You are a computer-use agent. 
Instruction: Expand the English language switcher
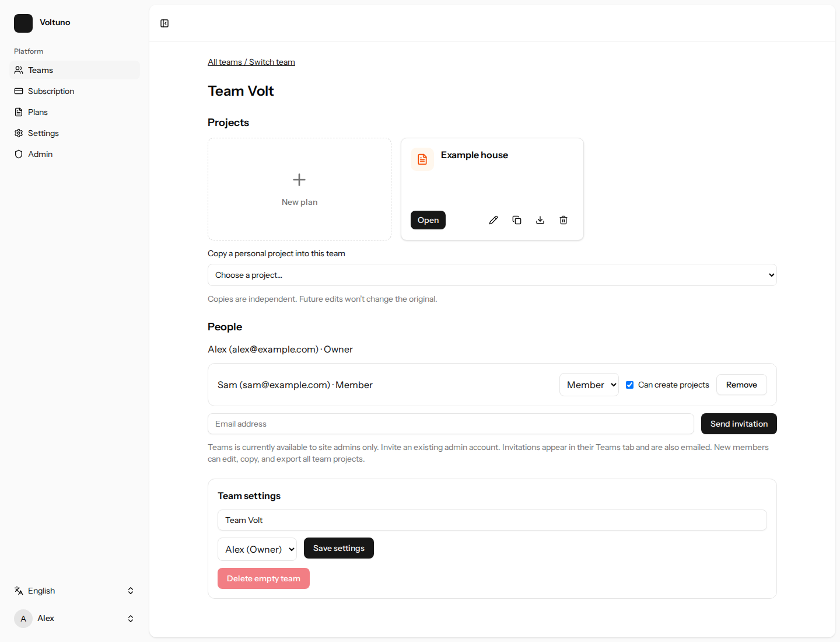[x=75, y=591]
